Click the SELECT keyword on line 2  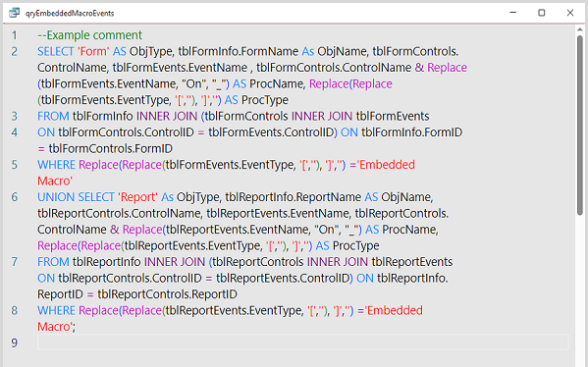pyautogui.click(x=56, y=51)
